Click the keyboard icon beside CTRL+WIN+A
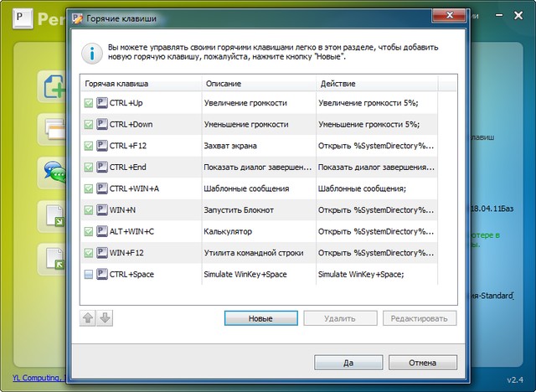The image size is (536, 392). (x=102, y=188)
